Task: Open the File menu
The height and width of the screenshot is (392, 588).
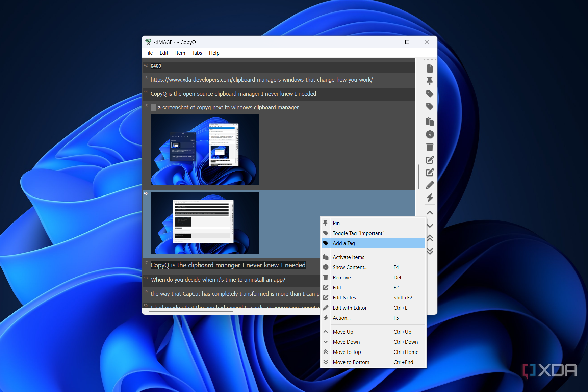Action: pos(149,53)
